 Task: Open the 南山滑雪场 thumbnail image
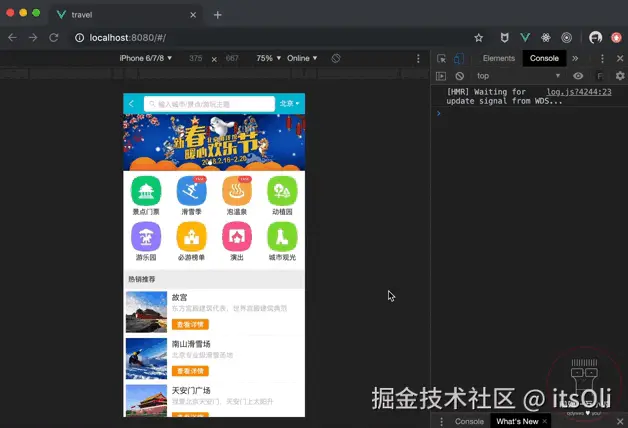146,358
